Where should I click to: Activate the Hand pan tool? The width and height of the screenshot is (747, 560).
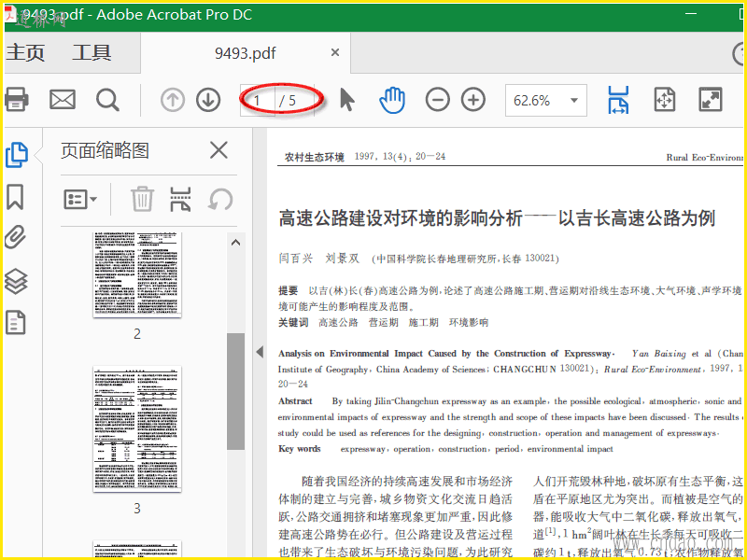point(392,100)
